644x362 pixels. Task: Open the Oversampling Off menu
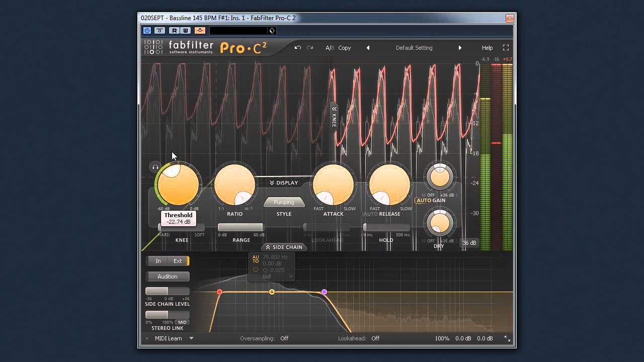pyautogui.click(x=284, y=338)
